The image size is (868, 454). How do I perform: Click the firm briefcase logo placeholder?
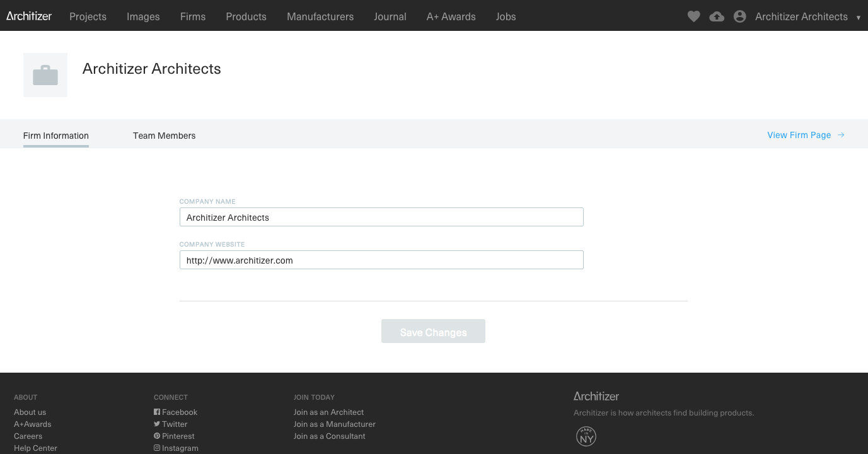[45, 75]
